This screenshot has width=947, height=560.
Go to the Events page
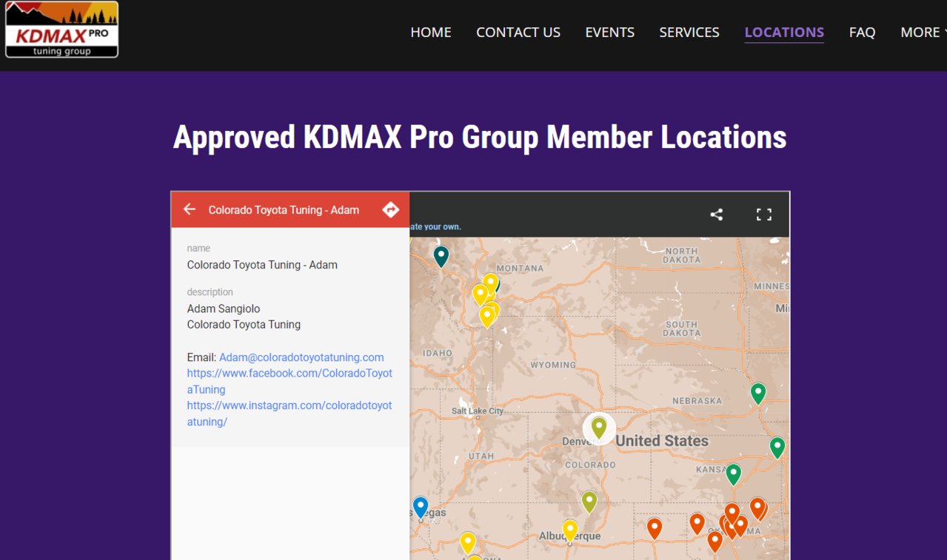(x=609, y=32)
